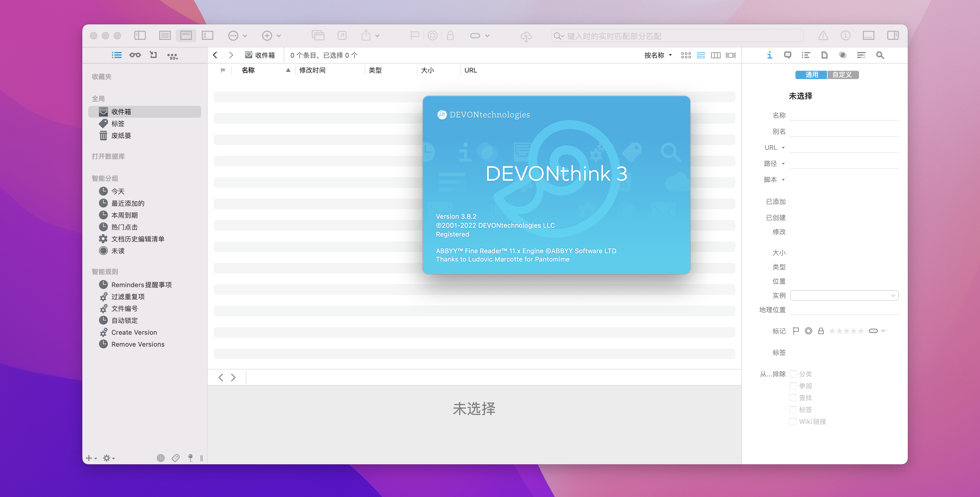Click the cloud sync icon in toolbar

(x=526, y=36)
